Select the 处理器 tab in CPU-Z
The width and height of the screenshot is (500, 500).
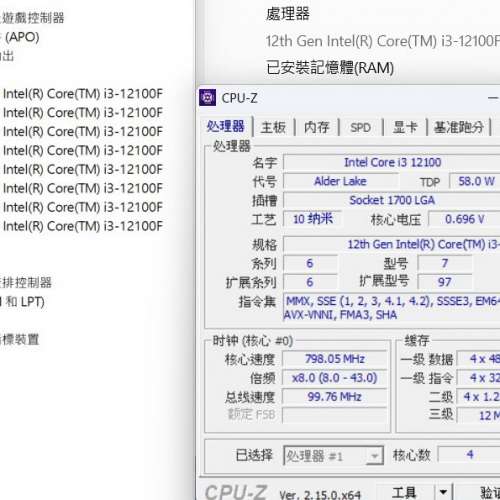click(x=225, y=126)
